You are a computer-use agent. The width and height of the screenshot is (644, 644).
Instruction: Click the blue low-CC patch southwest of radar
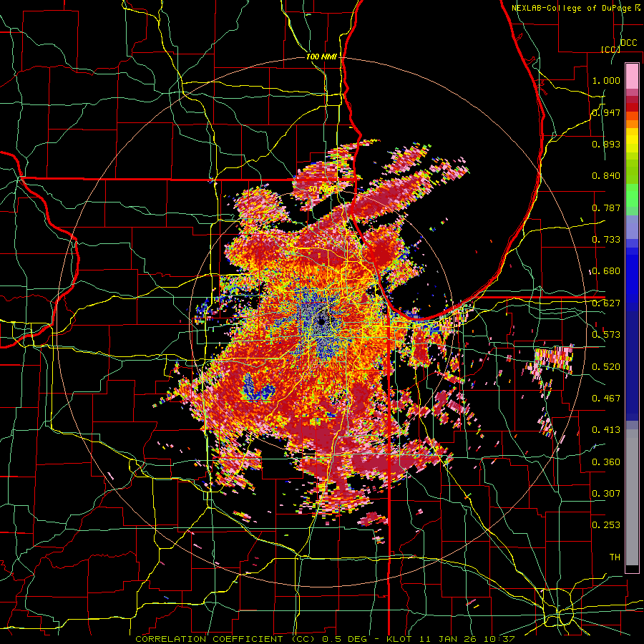tap(258, 389)
